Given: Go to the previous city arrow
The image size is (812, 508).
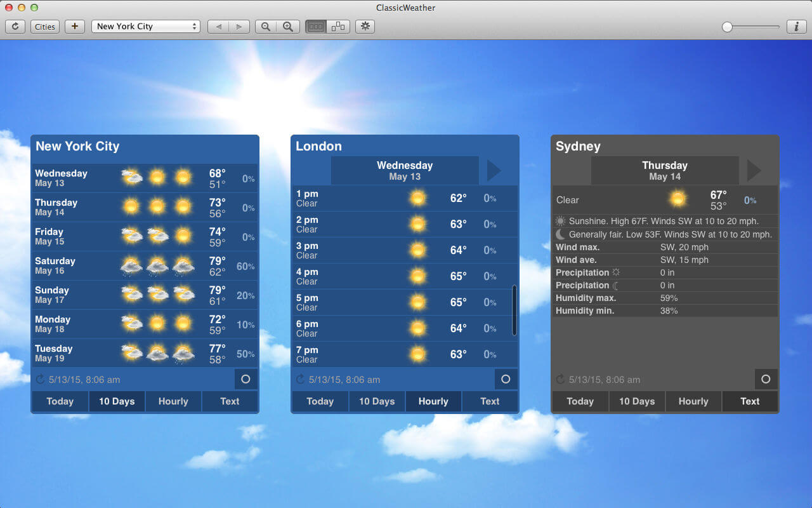Looking at the screenshot, I should pos(218,27).
